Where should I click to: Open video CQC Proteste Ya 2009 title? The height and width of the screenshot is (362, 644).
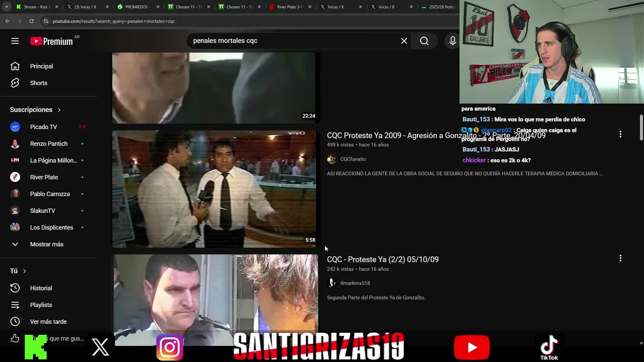point(436,136)
